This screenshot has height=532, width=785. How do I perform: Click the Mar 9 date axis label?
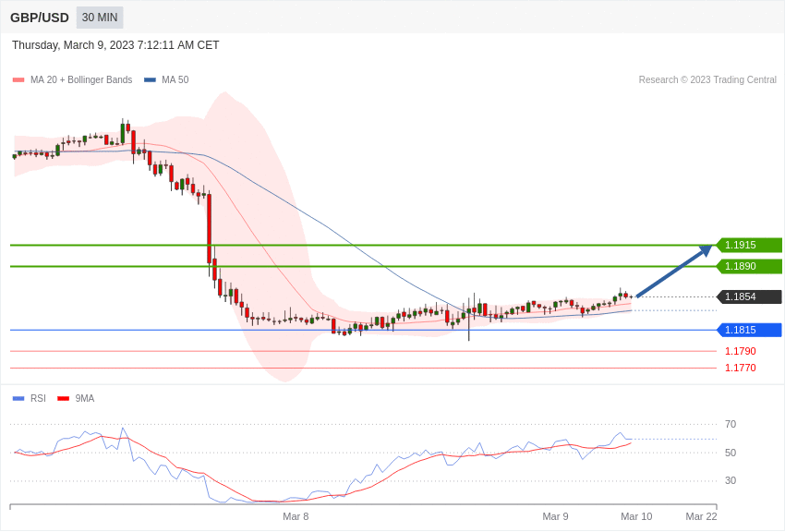click(555, 516)
